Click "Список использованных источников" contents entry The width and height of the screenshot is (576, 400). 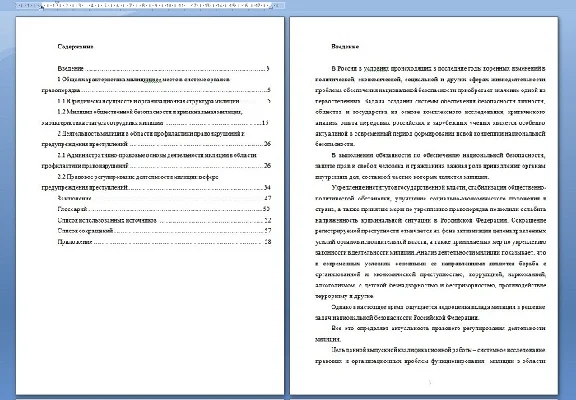click(164, 220)
